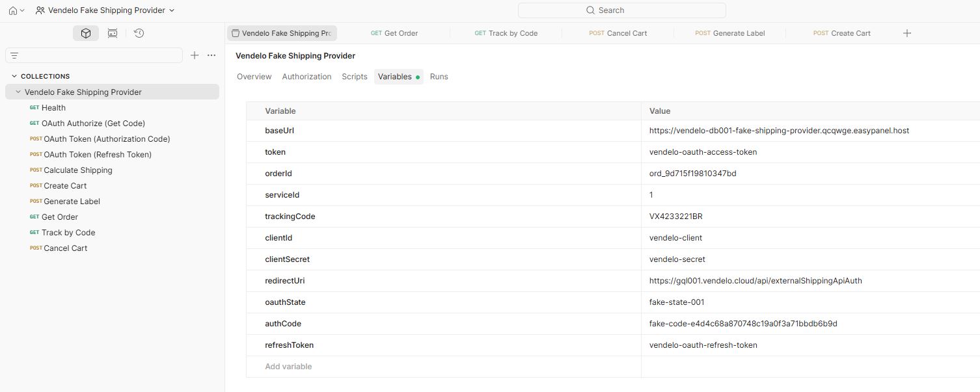Switch to the Authorization tab
Screen dimensions: 980x392
pyautogui.click(x=306, y=76)
